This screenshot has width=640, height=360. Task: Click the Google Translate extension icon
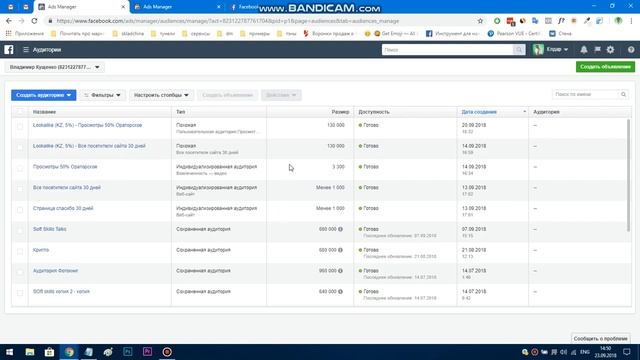[x=535, y=21]
